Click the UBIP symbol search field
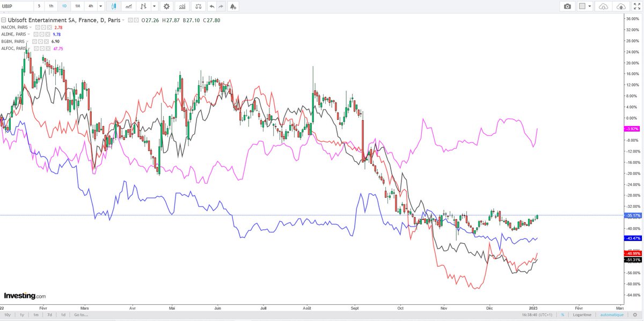 [16, 6]
